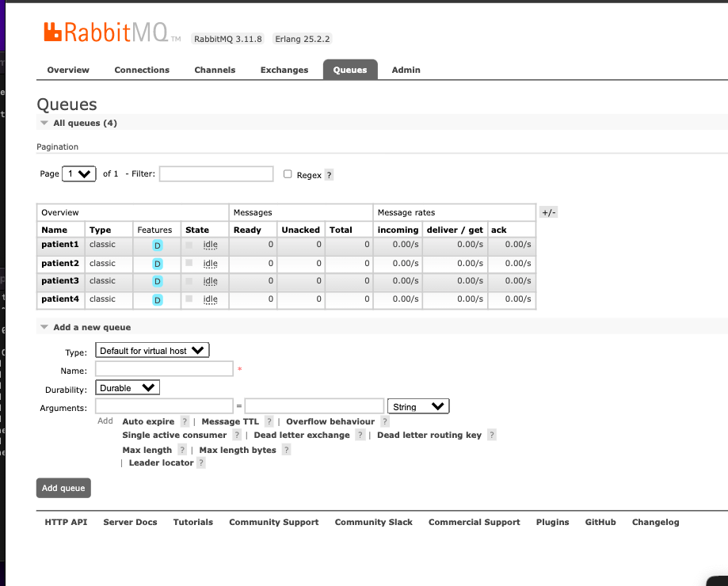
Task: Focus the new queue Name field
Action: pos(164,369)
